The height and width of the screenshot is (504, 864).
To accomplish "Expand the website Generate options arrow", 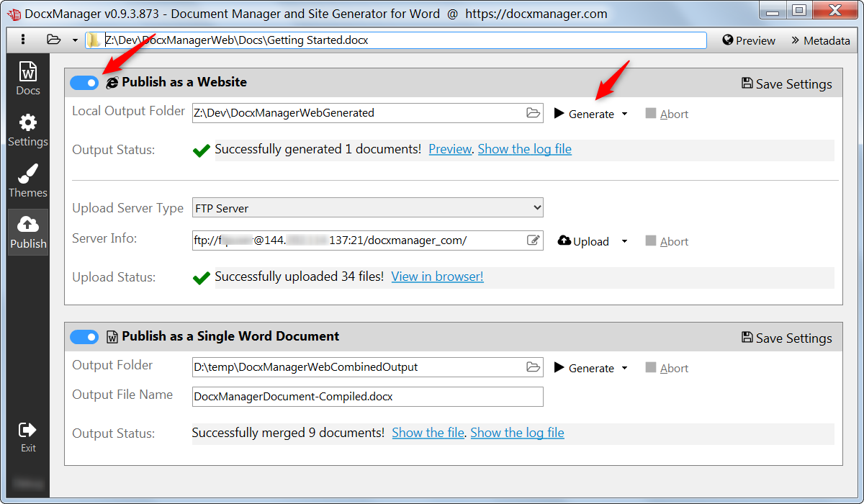I will 624,114.
